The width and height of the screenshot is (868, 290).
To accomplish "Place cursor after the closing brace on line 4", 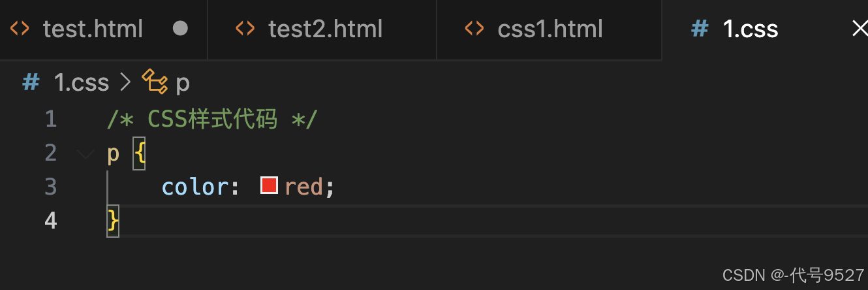I will (121, 221).
